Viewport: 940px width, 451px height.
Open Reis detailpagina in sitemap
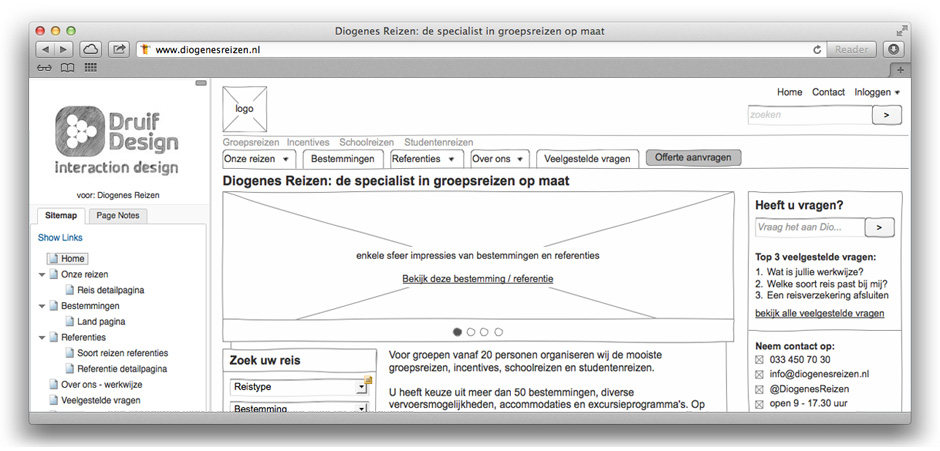point(110,290)
